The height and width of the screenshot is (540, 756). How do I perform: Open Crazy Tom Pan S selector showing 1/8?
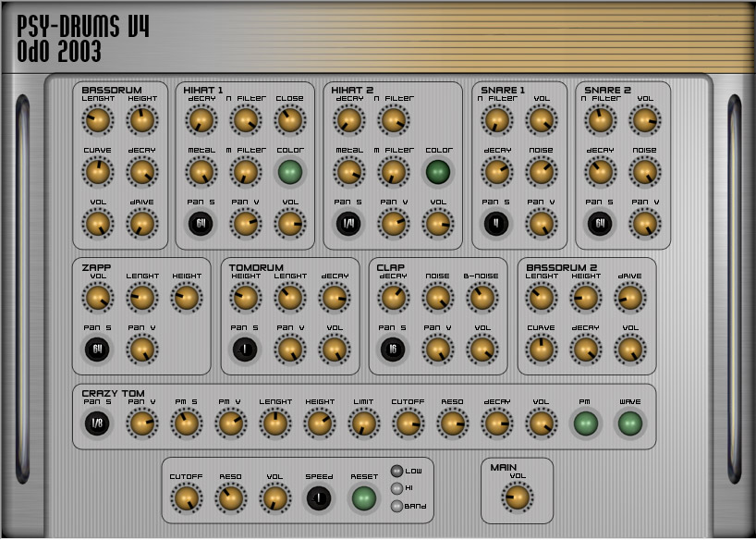pos(97,423)
